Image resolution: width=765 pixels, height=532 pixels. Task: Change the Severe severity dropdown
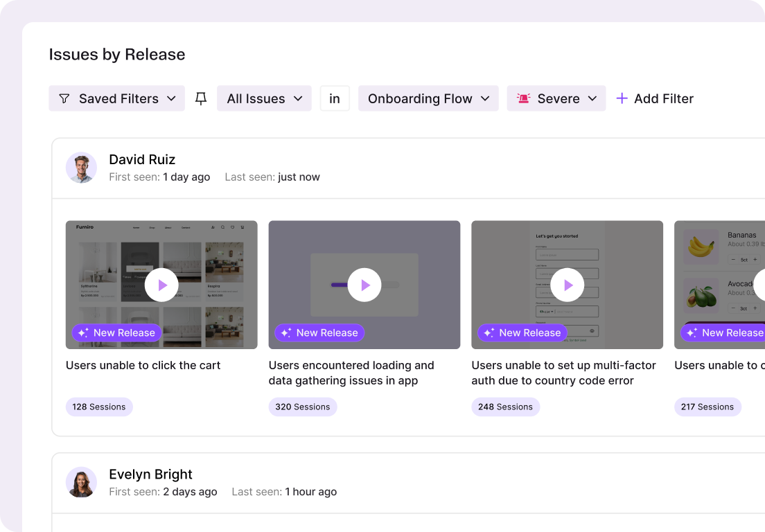tap(556, 98)
